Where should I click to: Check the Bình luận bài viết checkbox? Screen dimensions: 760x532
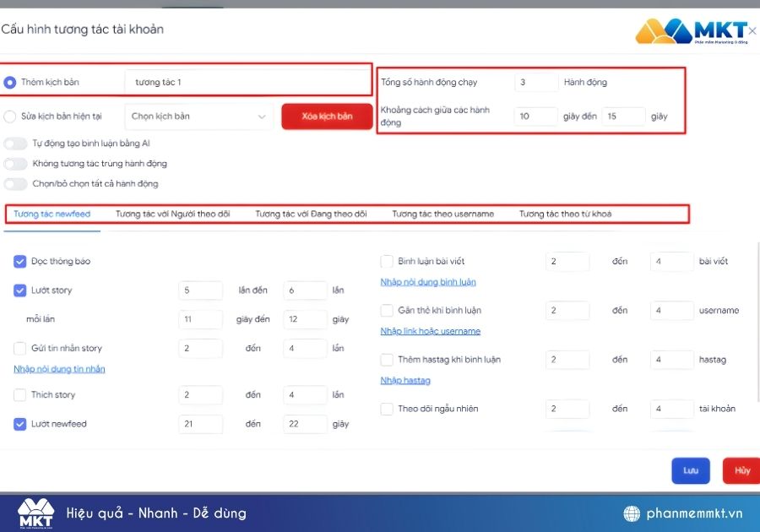(387, 262)
